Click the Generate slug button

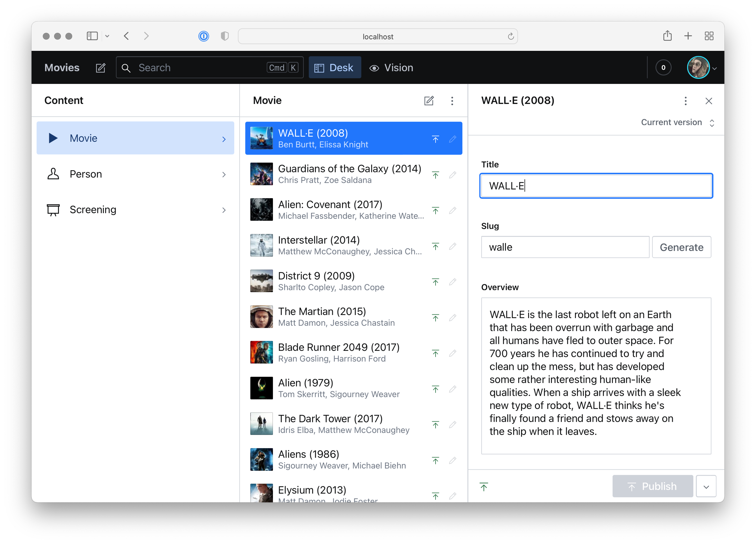point(681,247)
